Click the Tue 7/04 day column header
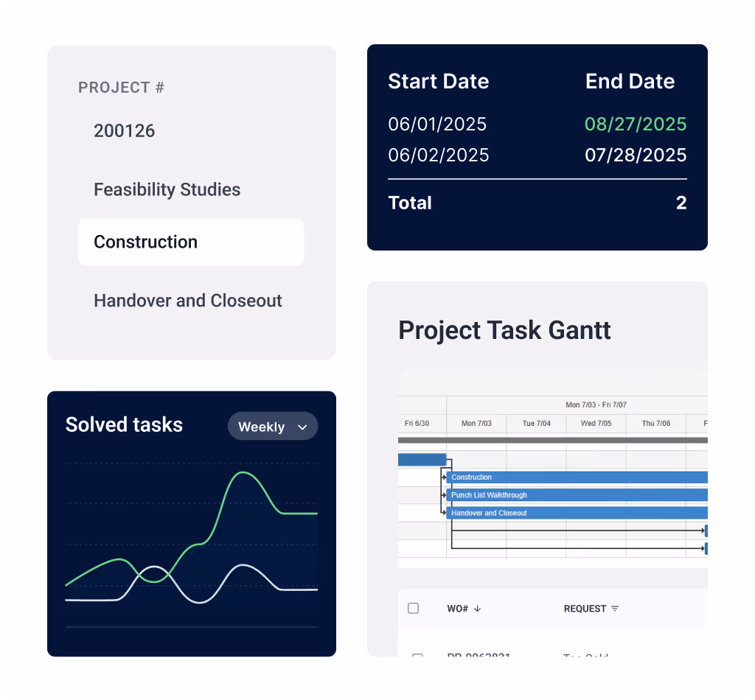The width and height of the screenshot is (755, 700). pyautogui.click(x=537, y=424)
